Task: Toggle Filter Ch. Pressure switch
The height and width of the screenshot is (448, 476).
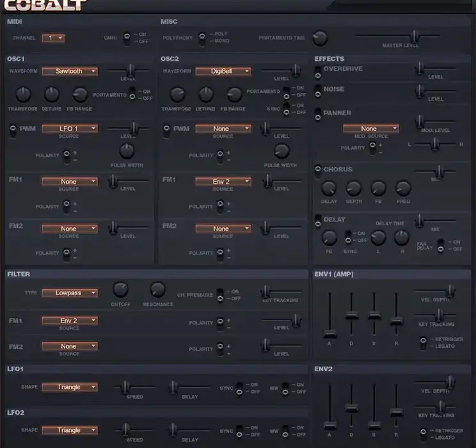Action: point(220,295)
